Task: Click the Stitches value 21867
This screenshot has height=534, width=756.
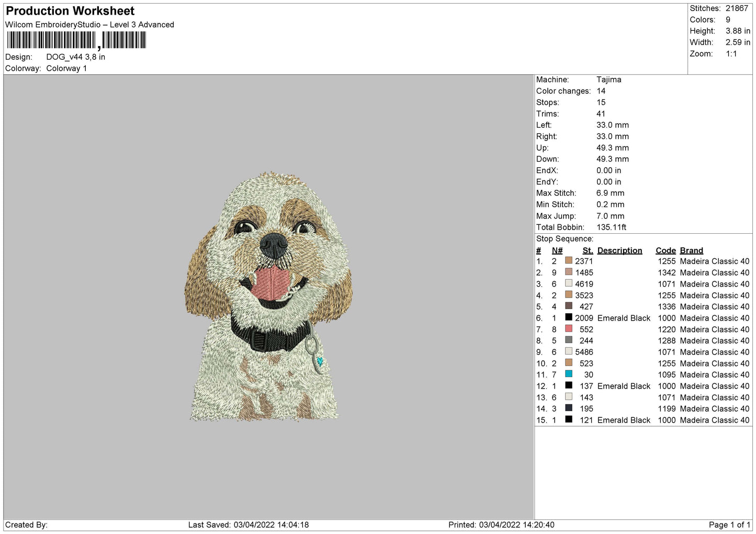Action: pyautogui.click(x=737, y=8)
